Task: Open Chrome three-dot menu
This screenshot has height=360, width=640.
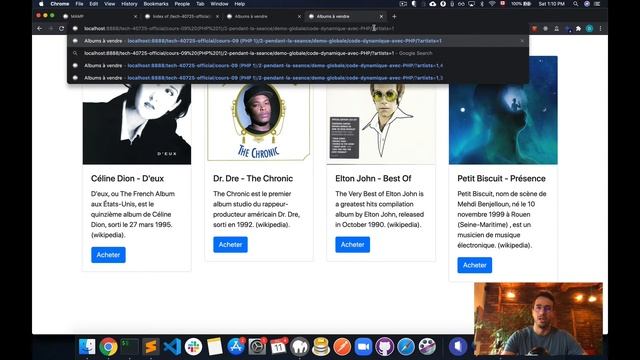Action: [600, 29]
